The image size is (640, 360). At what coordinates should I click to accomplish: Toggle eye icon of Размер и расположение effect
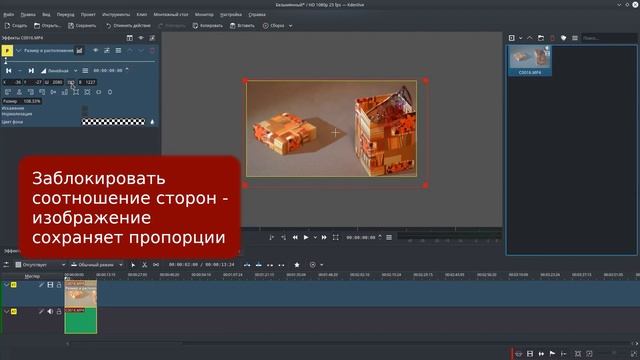[x=96, y=51]
